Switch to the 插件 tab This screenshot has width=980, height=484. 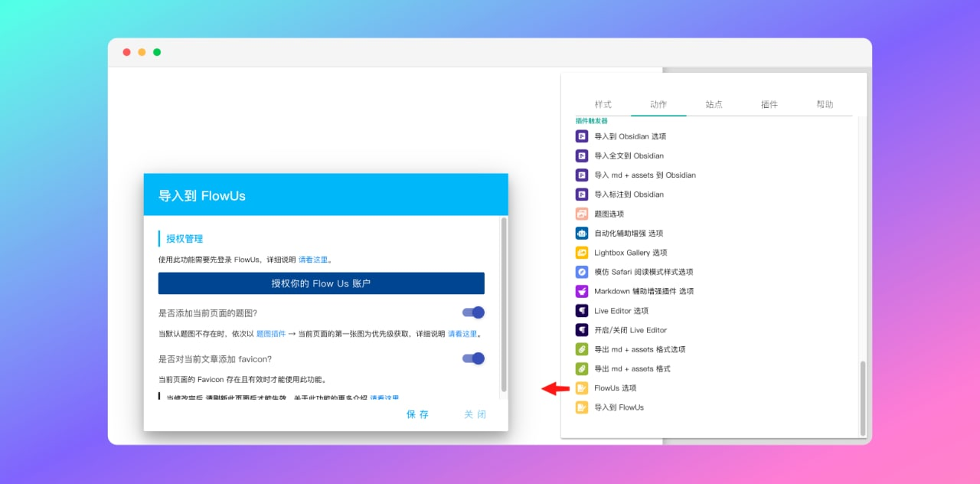tap(770, 104)
